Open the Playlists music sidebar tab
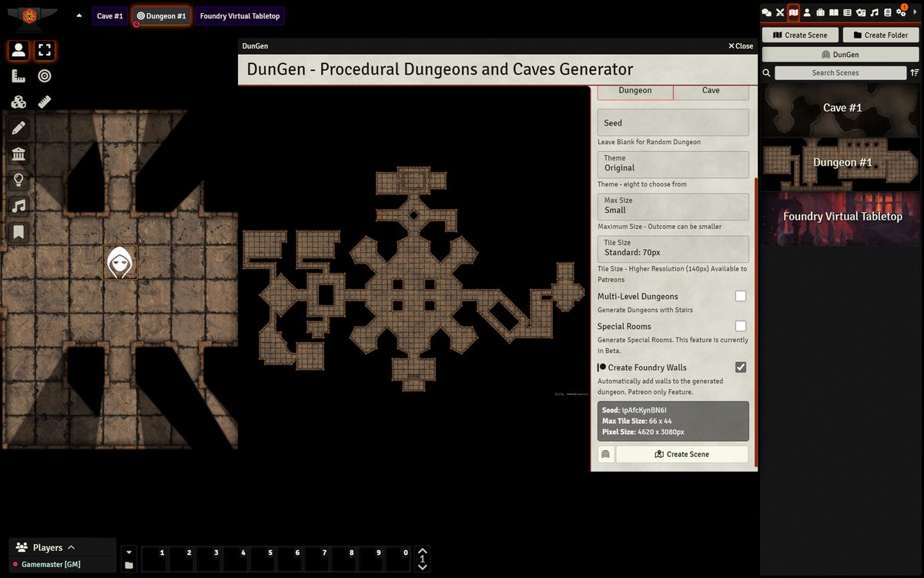 874,12
